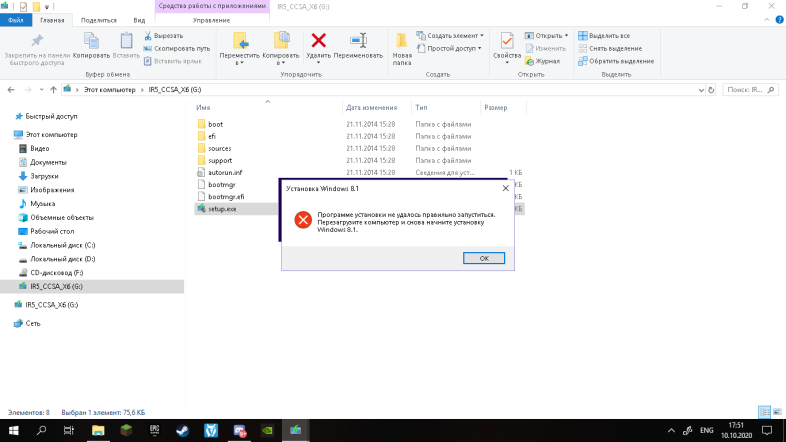Screen dimensions: 786x442
Task: Select the autorun.inf file
Action: pyautogui.click(x=225, y=172)
